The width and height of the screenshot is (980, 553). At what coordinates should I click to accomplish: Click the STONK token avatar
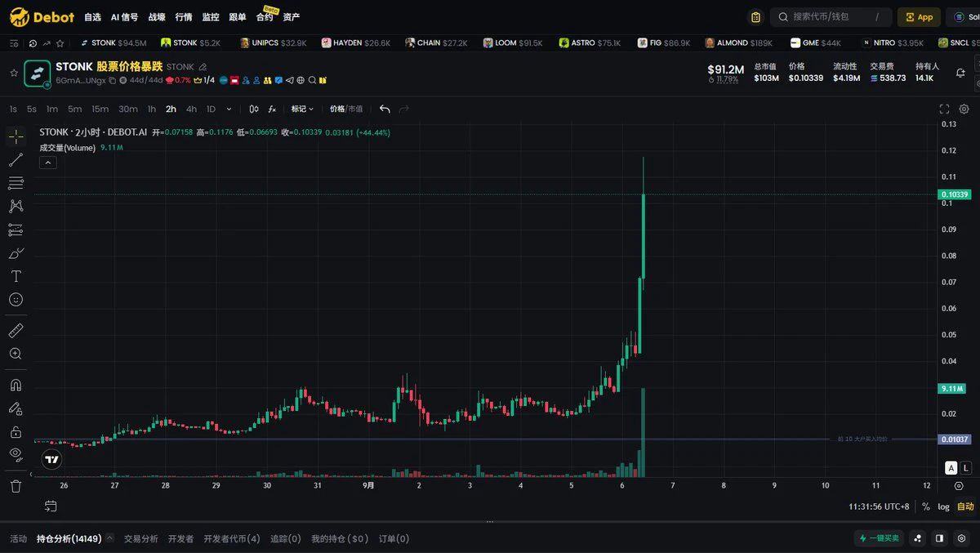[37, 74]
